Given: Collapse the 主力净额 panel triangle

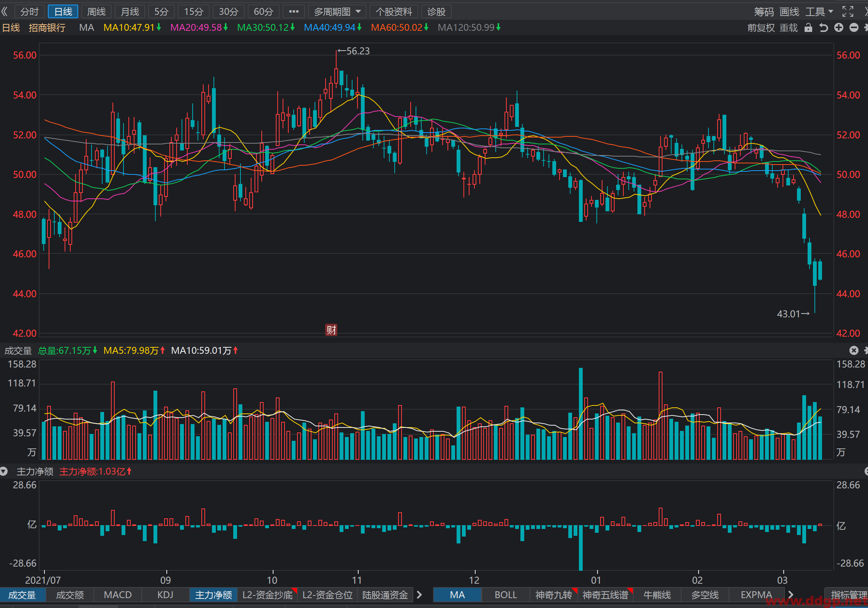Looking at the screenshot, I should pos(4,472).
